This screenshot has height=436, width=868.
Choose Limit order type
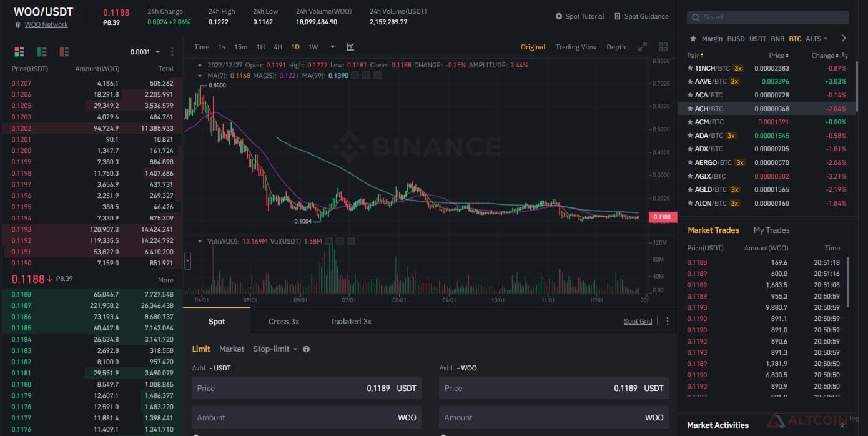201,349
